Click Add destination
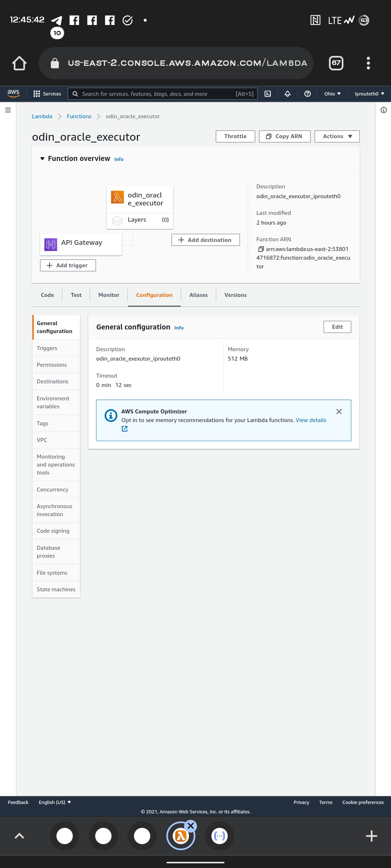This screenshot has width=391, height=868. pyautogui.click(x=206, y=240)
